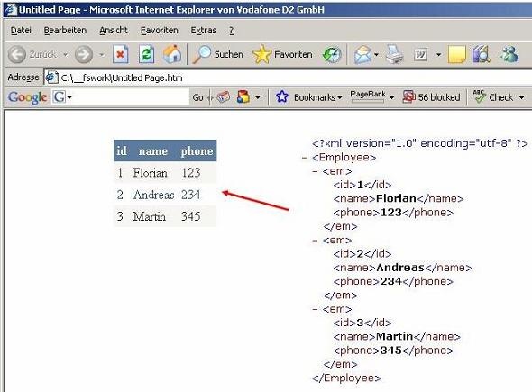Open Favoriten star in toolbar
The height and width of the screenshot is (392, 532).
point(282,54)
